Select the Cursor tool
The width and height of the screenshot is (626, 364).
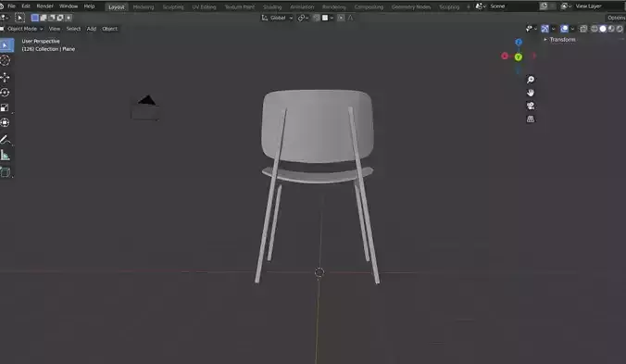tap(5, 61)
